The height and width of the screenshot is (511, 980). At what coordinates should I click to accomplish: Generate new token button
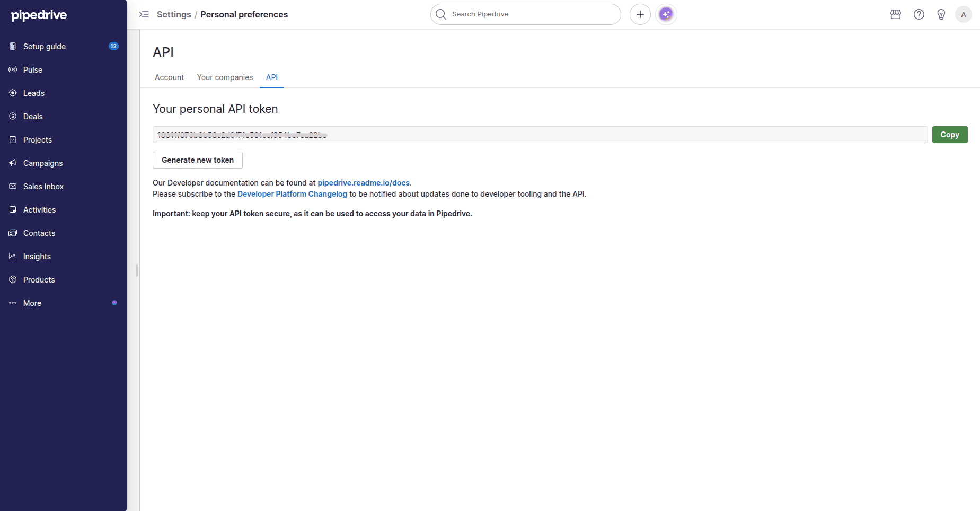[198, 160]
